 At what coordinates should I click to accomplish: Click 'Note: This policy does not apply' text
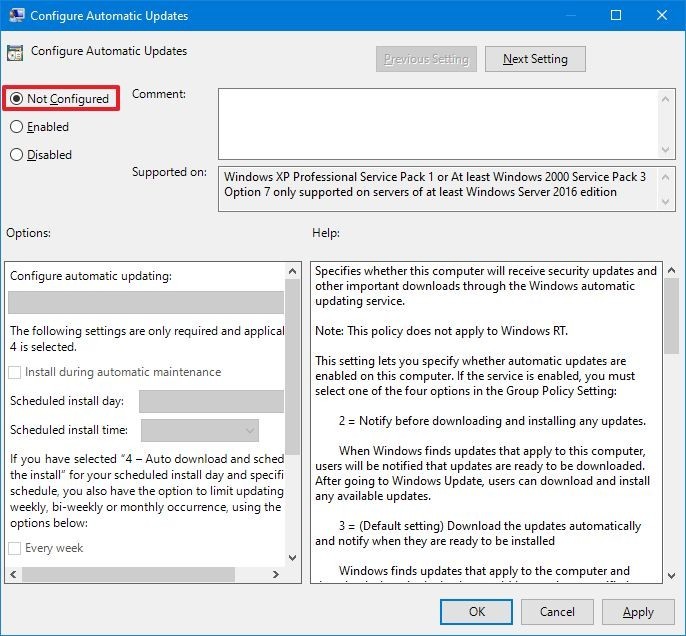click(441, 331)
